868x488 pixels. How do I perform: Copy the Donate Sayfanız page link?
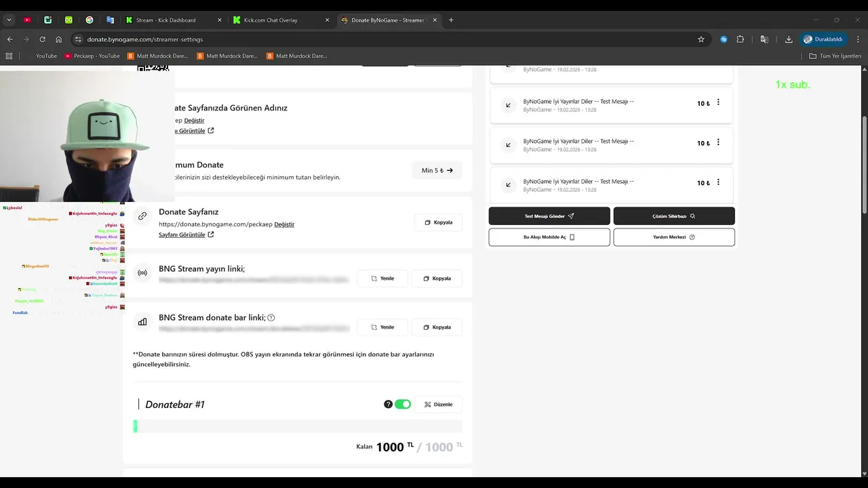coord(438,222)
